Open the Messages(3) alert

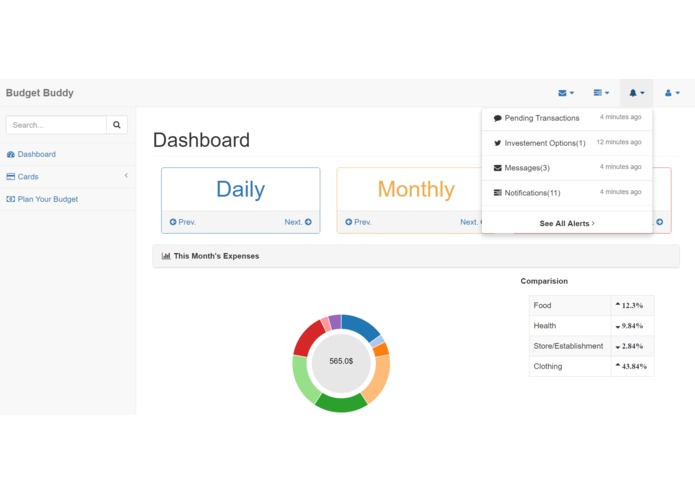coord(567,168)
